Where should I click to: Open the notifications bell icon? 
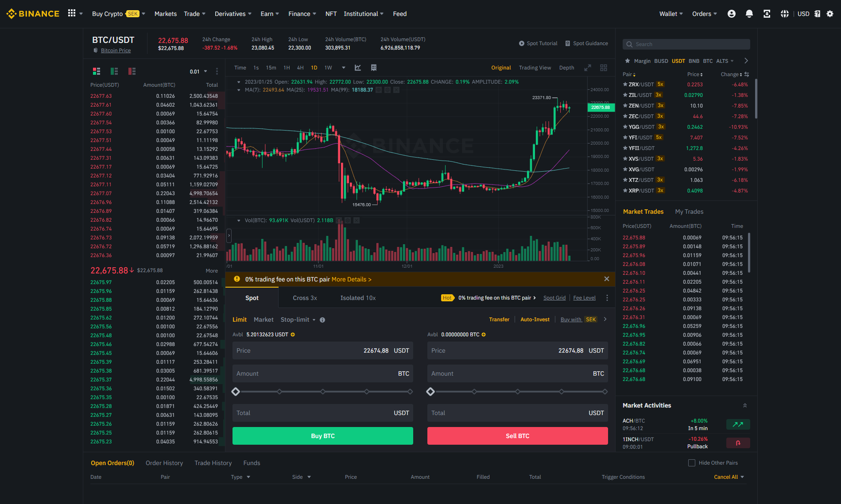pos(749,14)
